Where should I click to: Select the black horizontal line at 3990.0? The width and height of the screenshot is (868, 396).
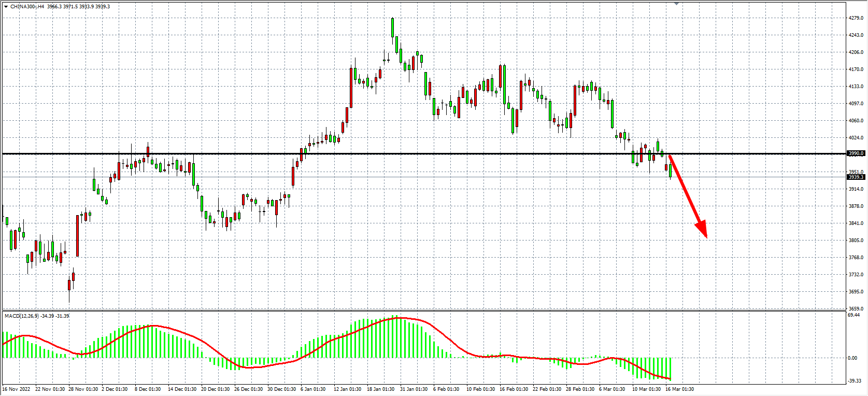point(415,153)
